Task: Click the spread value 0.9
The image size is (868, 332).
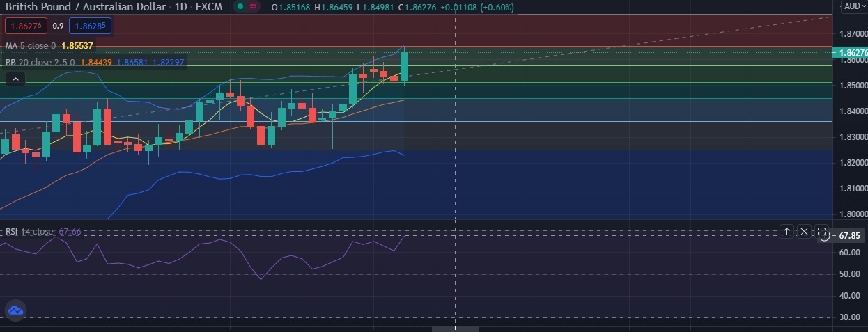Action: coord(58,26)
